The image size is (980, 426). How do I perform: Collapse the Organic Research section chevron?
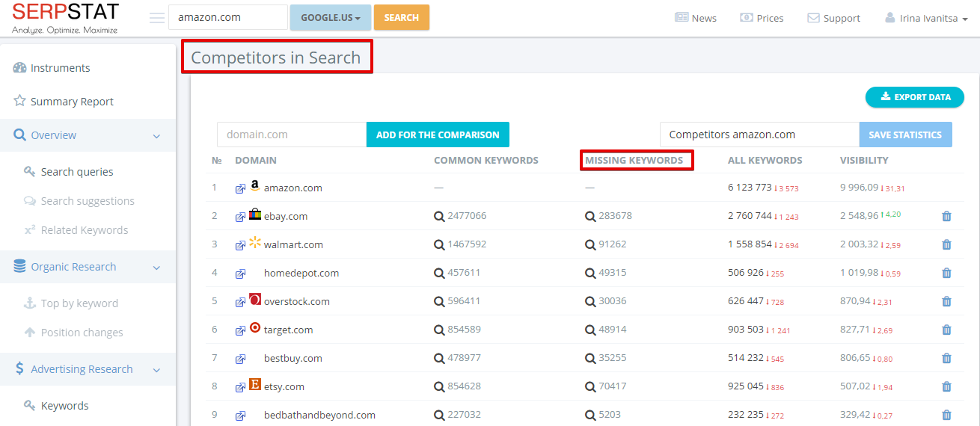[x=156, y=268]
